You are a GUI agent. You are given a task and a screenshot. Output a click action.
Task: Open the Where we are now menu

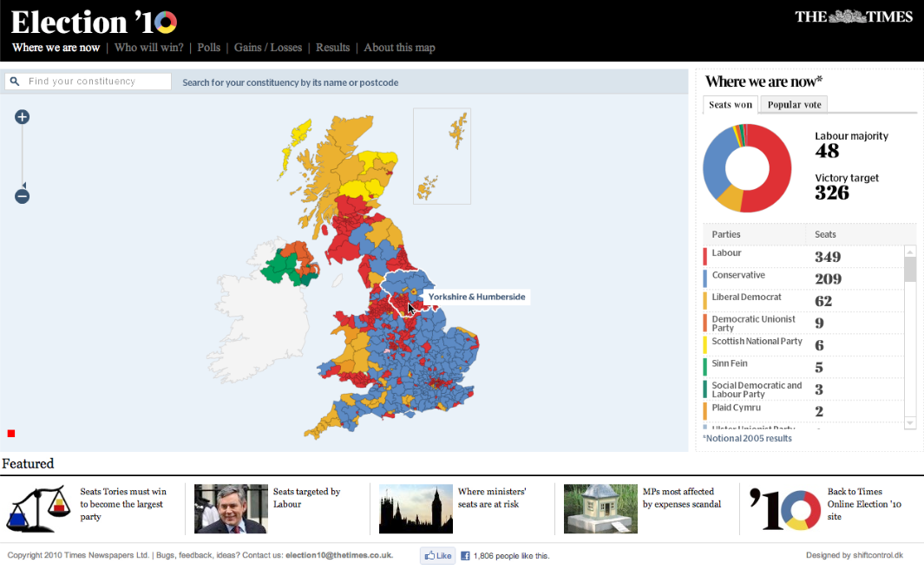click(x=56, y=48)
